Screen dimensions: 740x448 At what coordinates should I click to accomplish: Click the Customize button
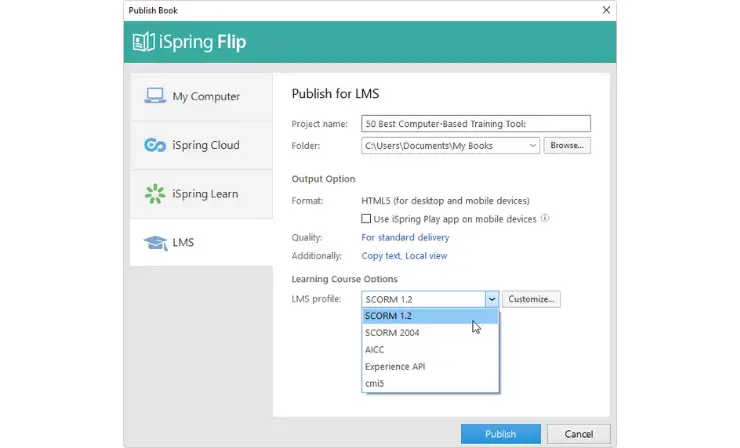pos(531,299)
